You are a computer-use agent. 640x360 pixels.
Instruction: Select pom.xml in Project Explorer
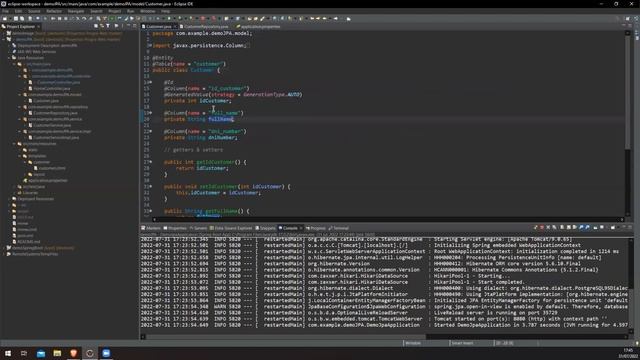click(25, 236)
